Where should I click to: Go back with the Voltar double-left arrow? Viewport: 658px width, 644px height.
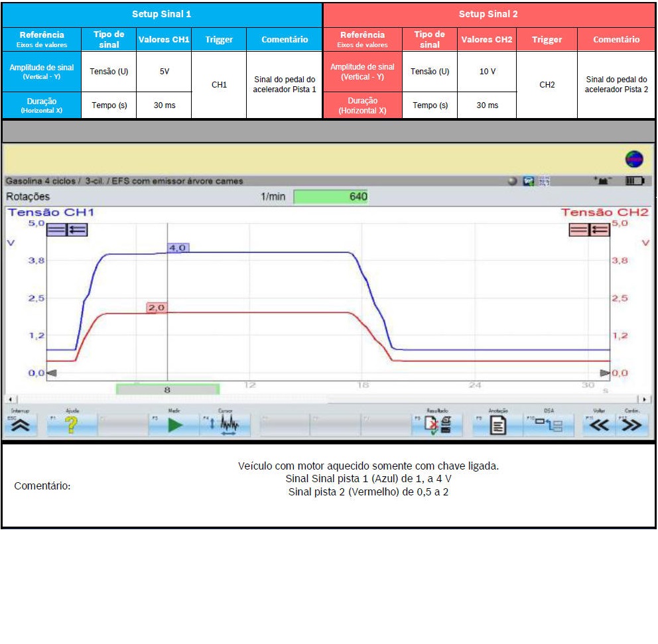coord(599,426)
